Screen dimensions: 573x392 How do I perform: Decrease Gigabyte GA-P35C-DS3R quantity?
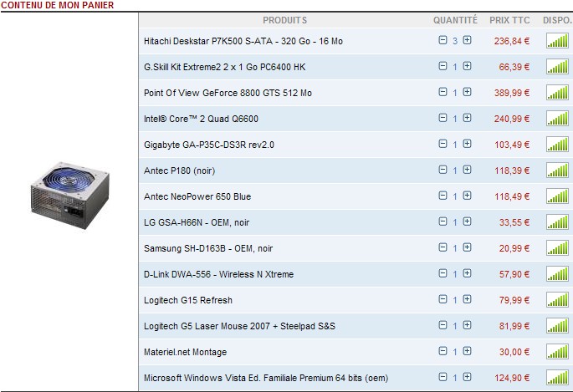(x=443, y=144)
